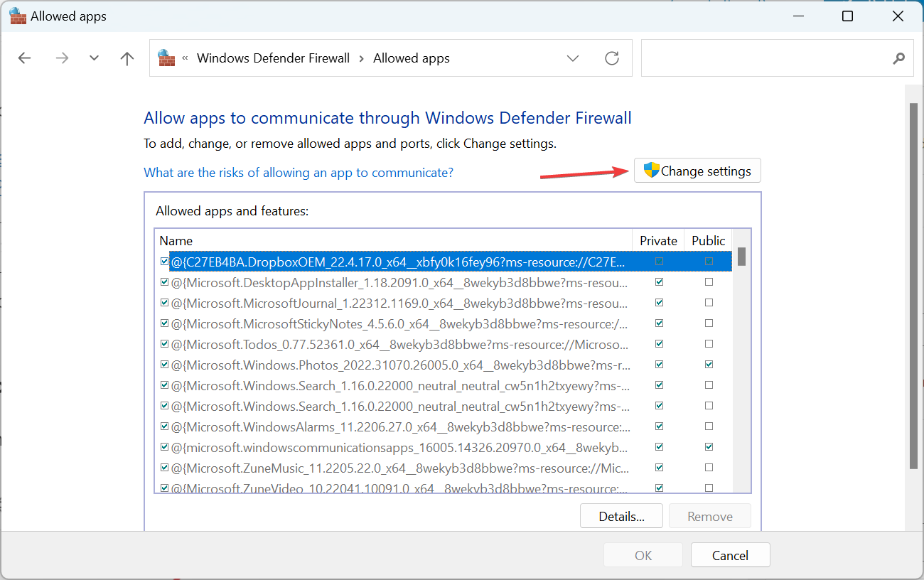Image resolution: width=924 pixels, height=580 pixels.
Task: Click the search magnifier icon
Action: coord(899,58)
